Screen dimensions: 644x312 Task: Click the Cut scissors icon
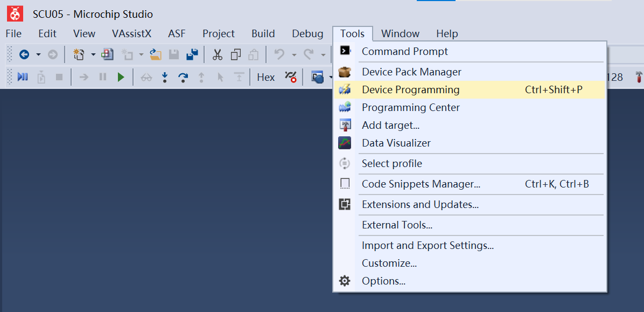218,54
